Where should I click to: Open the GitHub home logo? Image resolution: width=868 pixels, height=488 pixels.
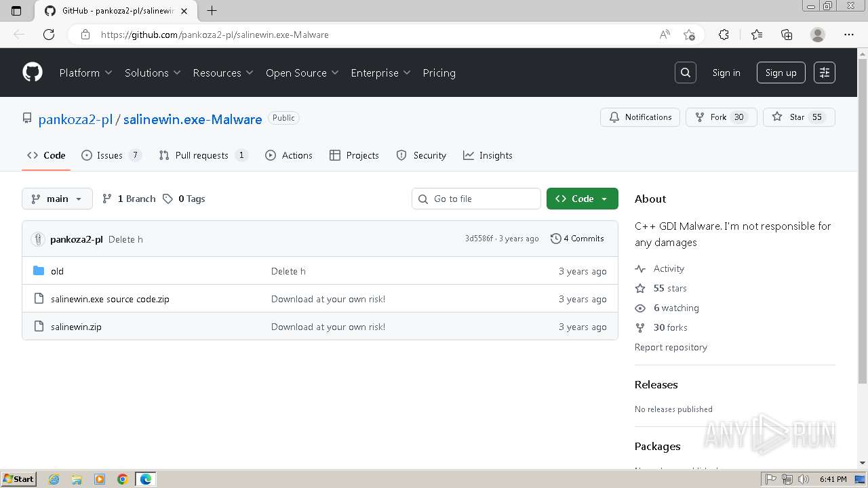click(x=33, y=73)
